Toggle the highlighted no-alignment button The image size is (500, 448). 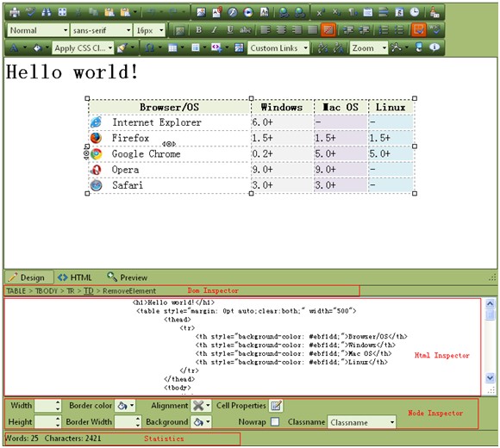[x=328, y=30]
